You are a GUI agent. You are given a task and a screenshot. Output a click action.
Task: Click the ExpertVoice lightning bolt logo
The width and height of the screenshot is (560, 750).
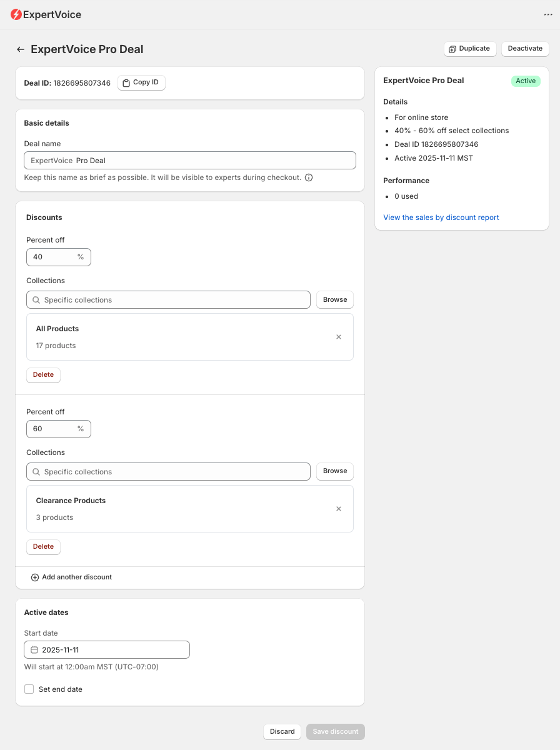click(16, 14)
